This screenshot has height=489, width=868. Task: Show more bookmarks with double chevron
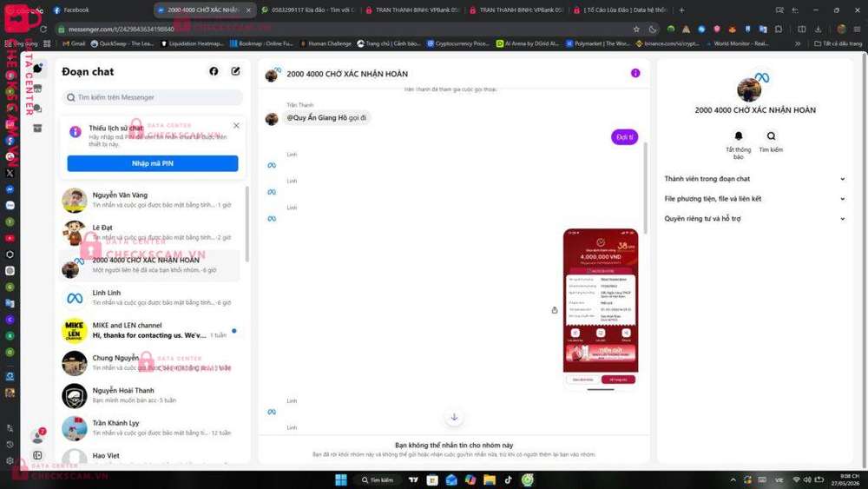coord(798,43)
